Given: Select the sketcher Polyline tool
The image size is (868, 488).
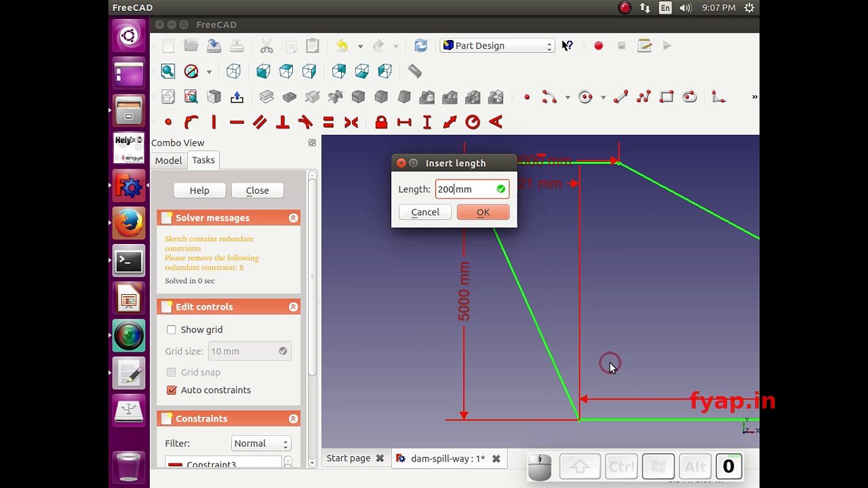Looking at the screenshot, I should click(644, 97).
